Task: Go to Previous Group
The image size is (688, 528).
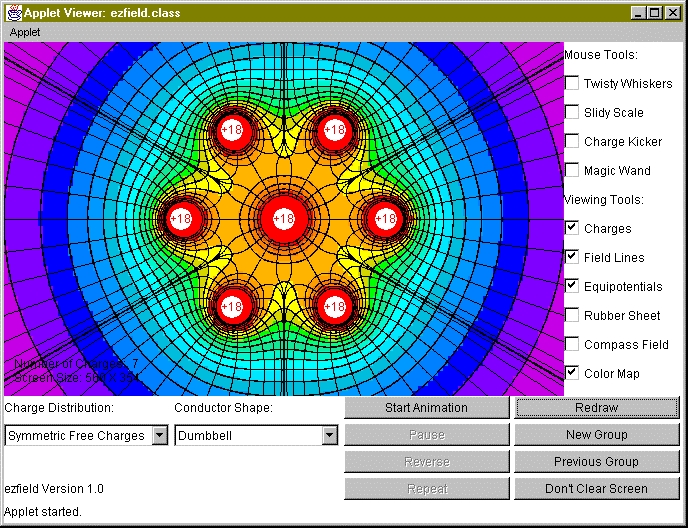Action: (596, 462)
